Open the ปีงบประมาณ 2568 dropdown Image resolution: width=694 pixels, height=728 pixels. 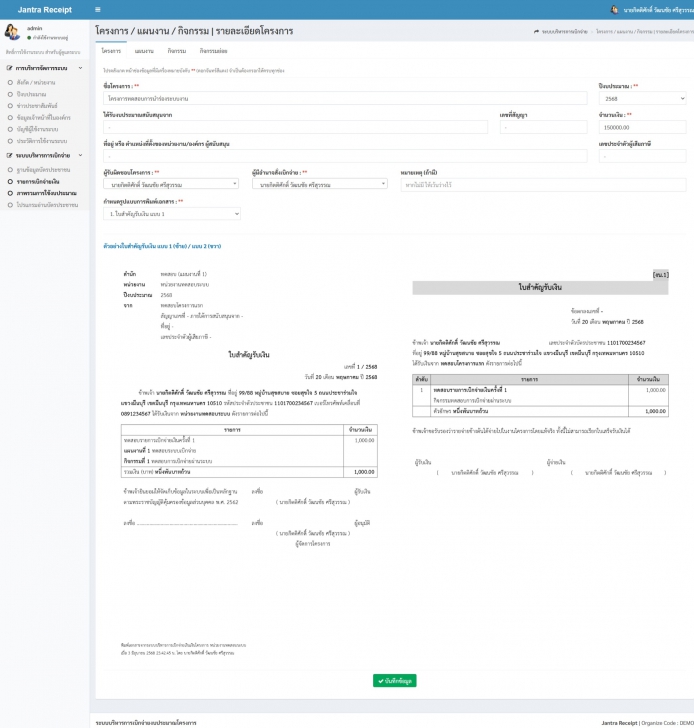642,98
